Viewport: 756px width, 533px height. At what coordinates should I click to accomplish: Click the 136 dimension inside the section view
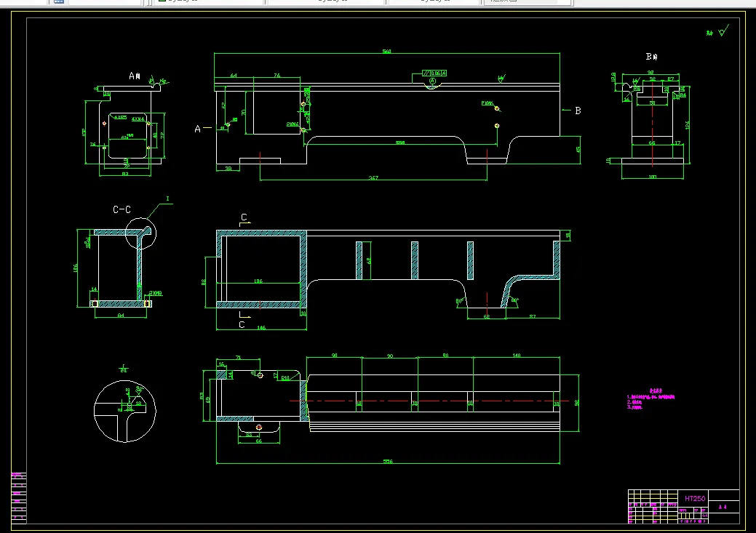pos(258,281)
